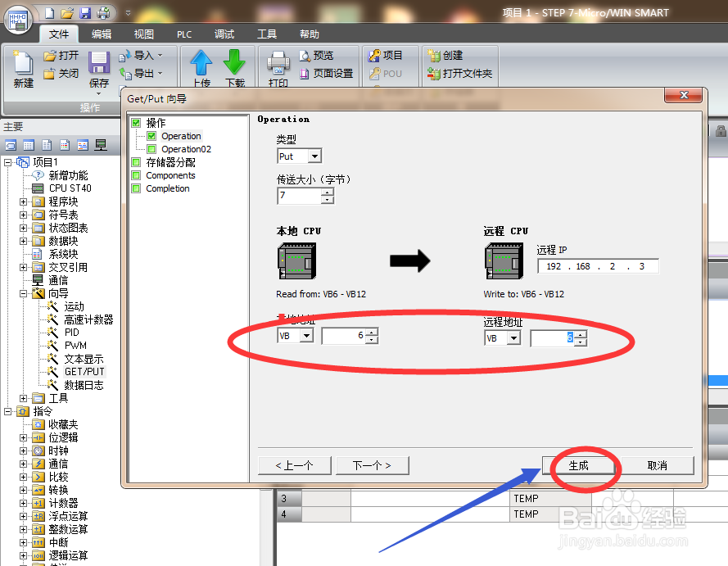Open the local address VB memory dropdown
The width and height of the screenshot is (728, 566).
(x=306, y=336)
